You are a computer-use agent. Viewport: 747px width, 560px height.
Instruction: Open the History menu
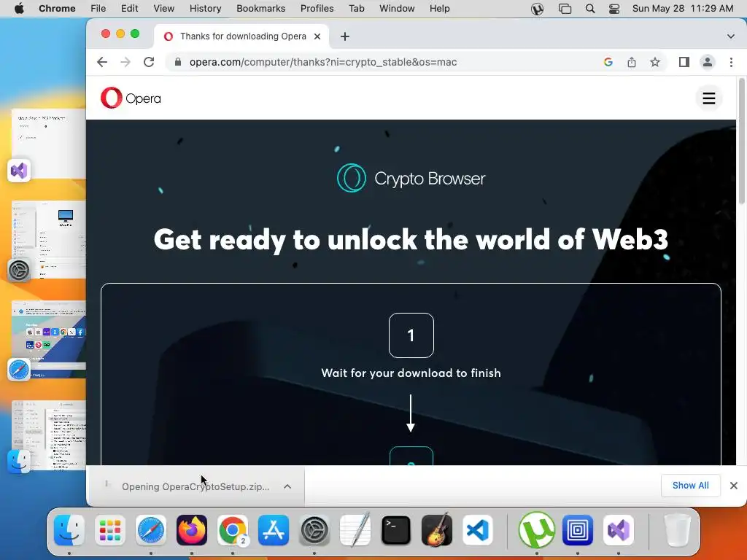[205, 9]
